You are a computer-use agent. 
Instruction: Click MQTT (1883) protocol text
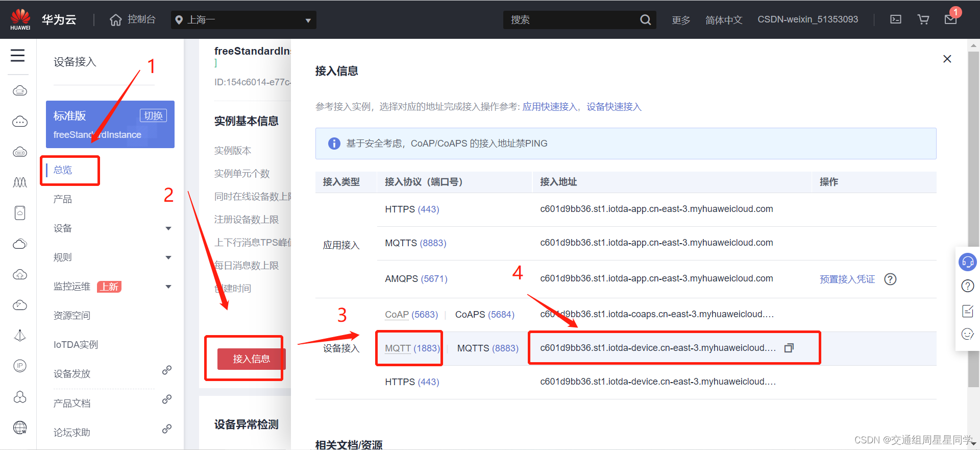coord(412,348)
